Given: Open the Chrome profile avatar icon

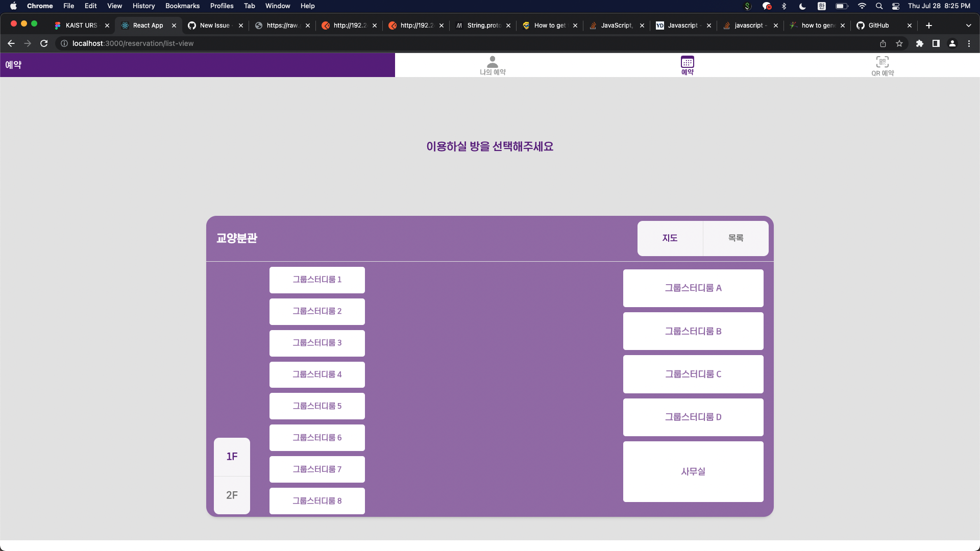Looking at the screenshot, I should 952,43.
